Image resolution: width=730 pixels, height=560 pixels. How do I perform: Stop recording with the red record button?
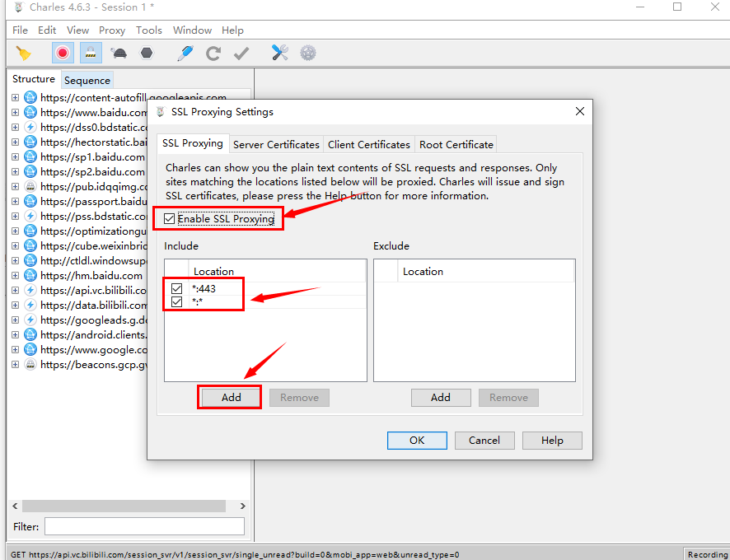63,53
